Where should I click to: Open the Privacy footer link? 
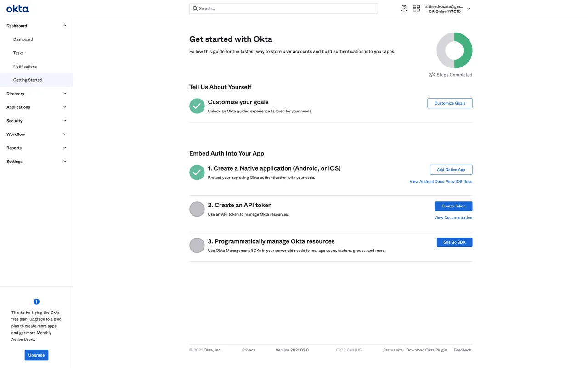249,350
